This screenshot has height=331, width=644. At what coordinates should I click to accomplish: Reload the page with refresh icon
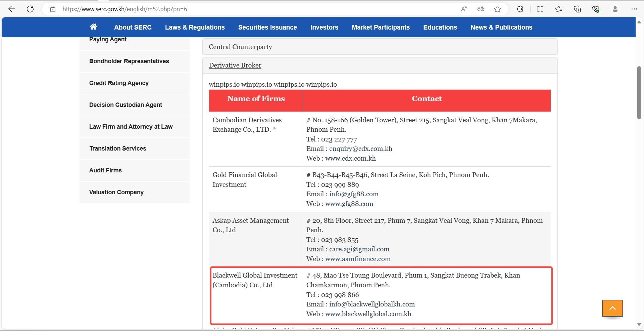[30, 9]
